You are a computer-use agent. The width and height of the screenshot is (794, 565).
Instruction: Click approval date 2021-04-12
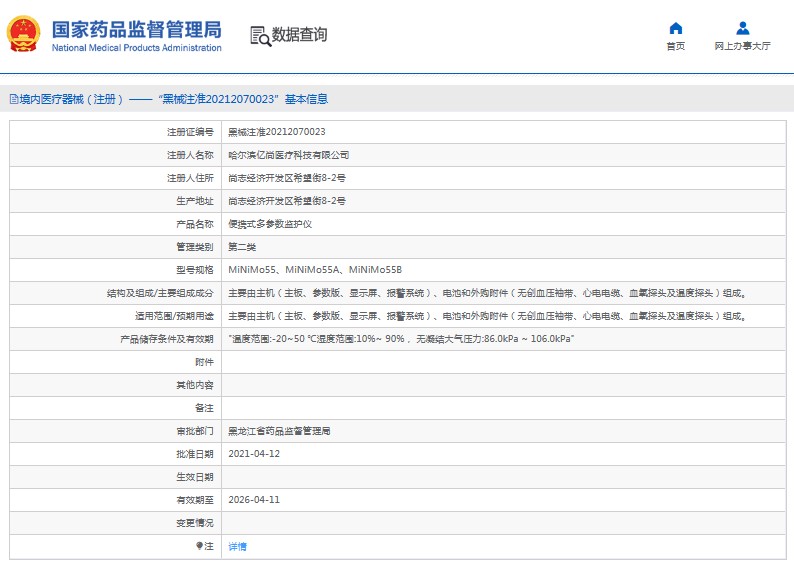pyautogui.click(x=254, y=454)
